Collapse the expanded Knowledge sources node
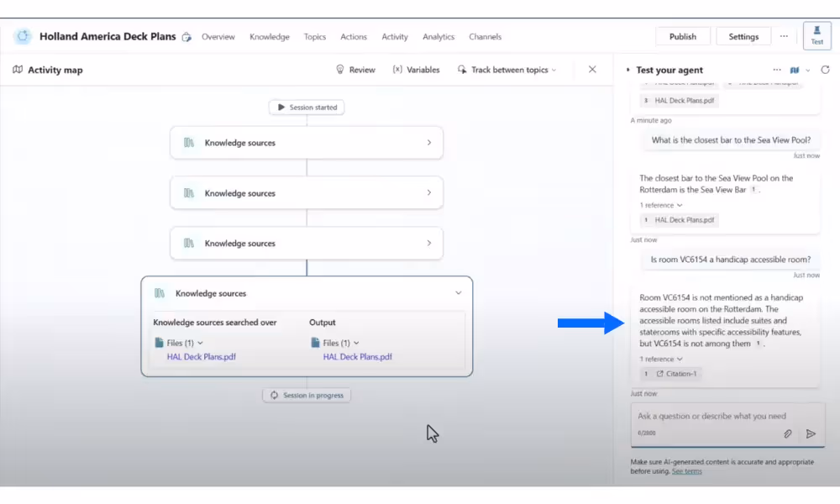Image resolution: width=840 pixels, height=504 pixels. pos(458,293)
